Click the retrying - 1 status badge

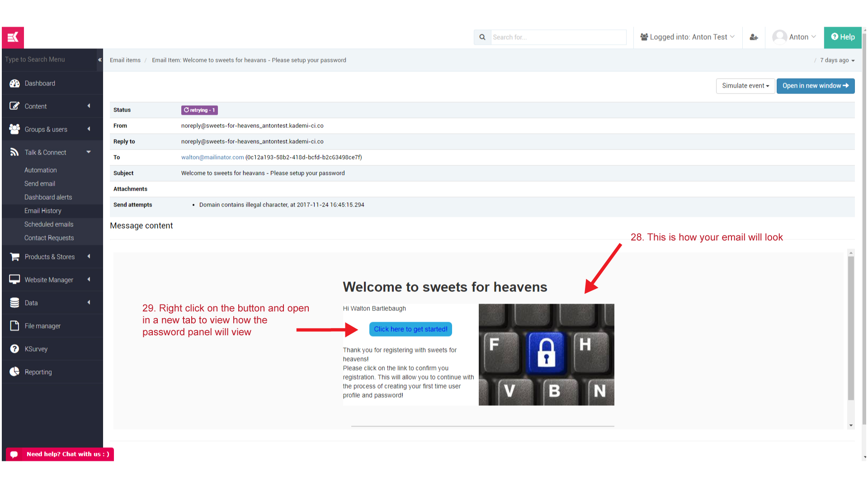point(199,110)
